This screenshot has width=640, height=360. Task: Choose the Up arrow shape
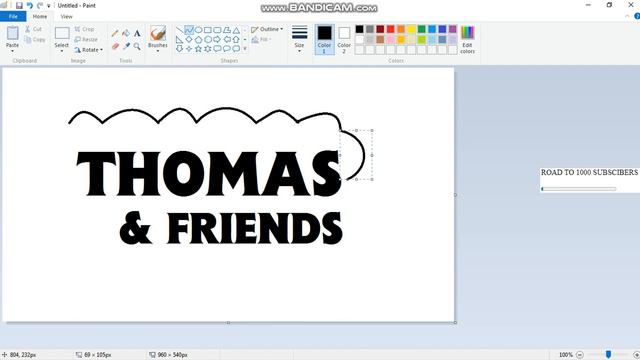click(x=236, y=40)
